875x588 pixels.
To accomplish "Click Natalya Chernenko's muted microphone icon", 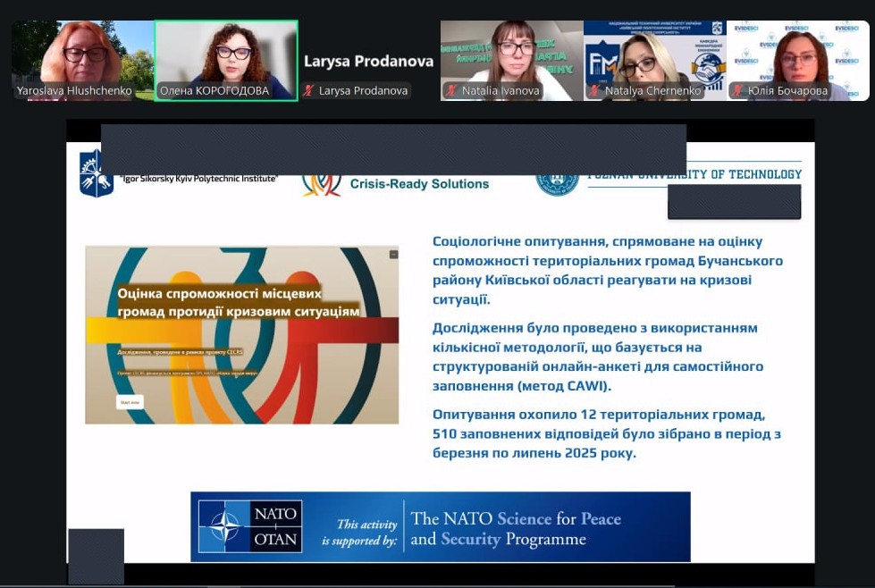I will 594,90.
